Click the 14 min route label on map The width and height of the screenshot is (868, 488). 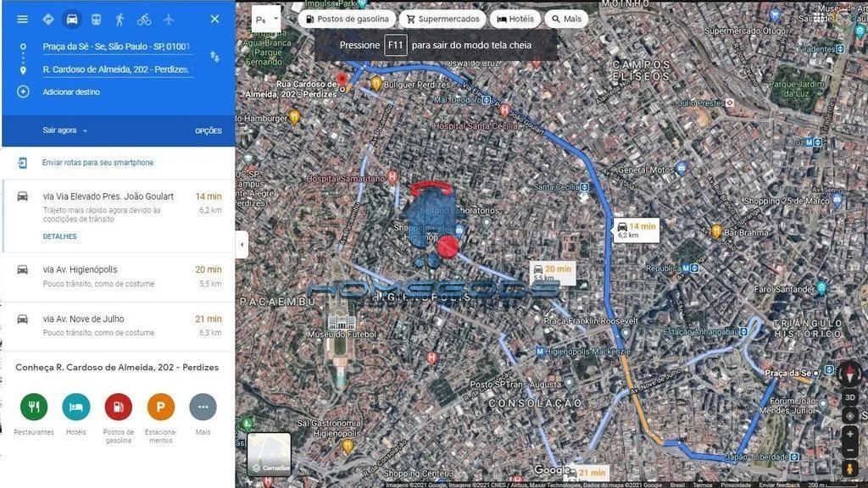(636, 230)
